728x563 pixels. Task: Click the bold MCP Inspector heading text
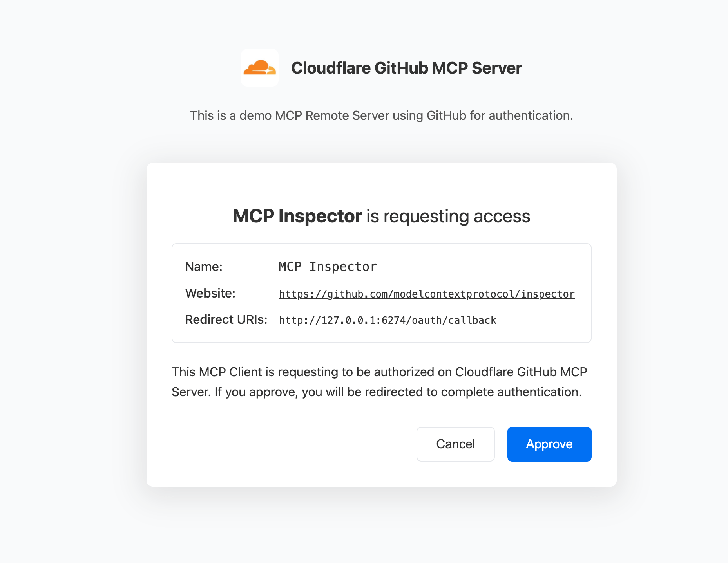click(297, 216)
